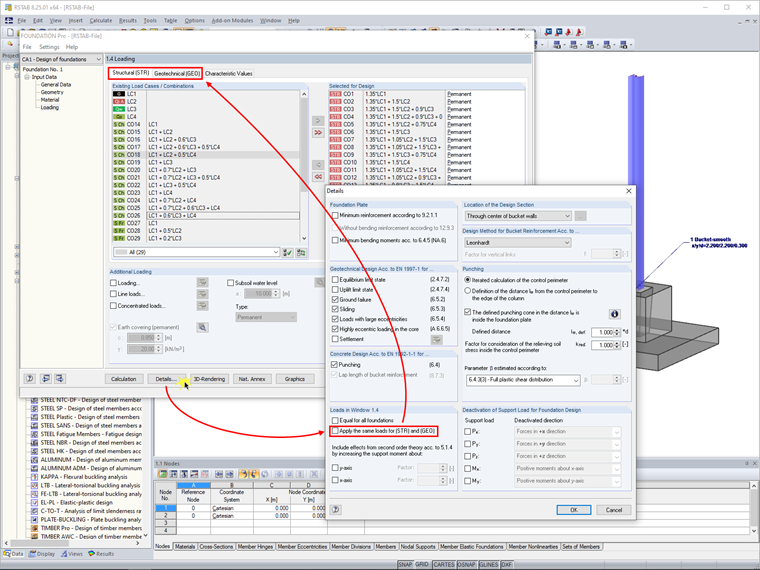Open the Leonhardt design method dropdown

[x=518, y=242]
